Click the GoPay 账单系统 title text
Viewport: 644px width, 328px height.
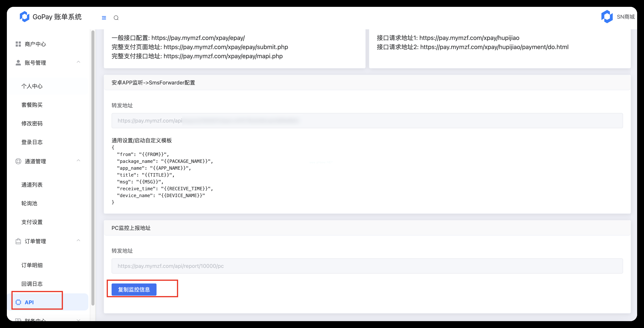tap(57, 17)
